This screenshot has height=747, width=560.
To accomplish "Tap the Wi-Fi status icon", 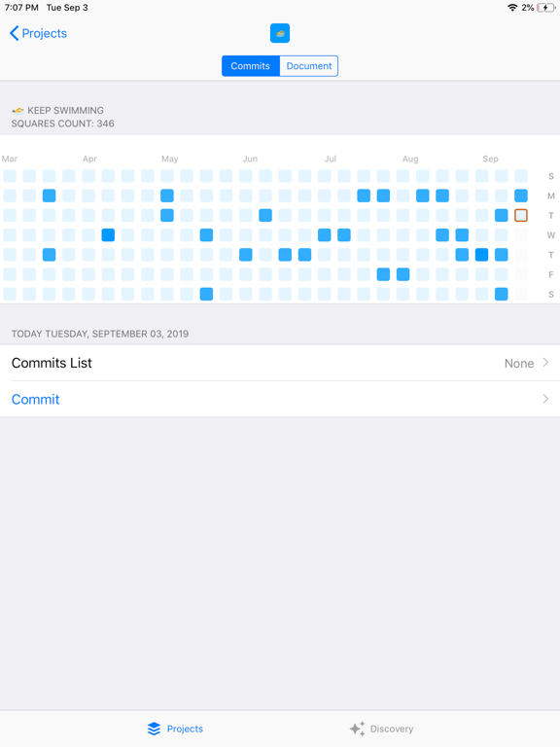I will 512,8.
